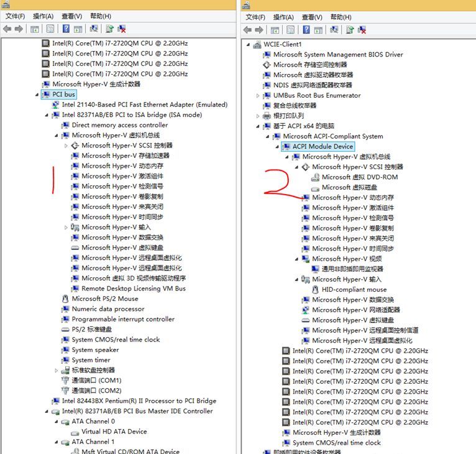
Task: Collapse the ACPI Module Device node
Action: coord(277,147)
